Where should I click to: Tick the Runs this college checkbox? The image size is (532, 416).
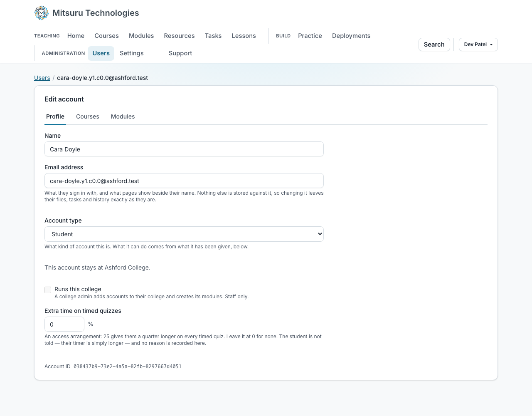[48, 290]
